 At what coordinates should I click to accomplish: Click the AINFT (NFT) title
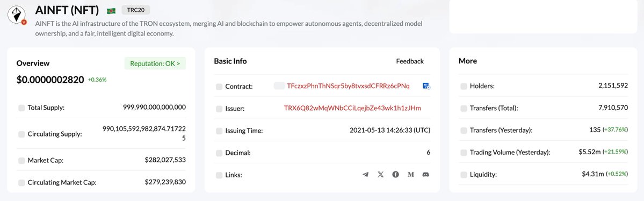tap(67, 10)
